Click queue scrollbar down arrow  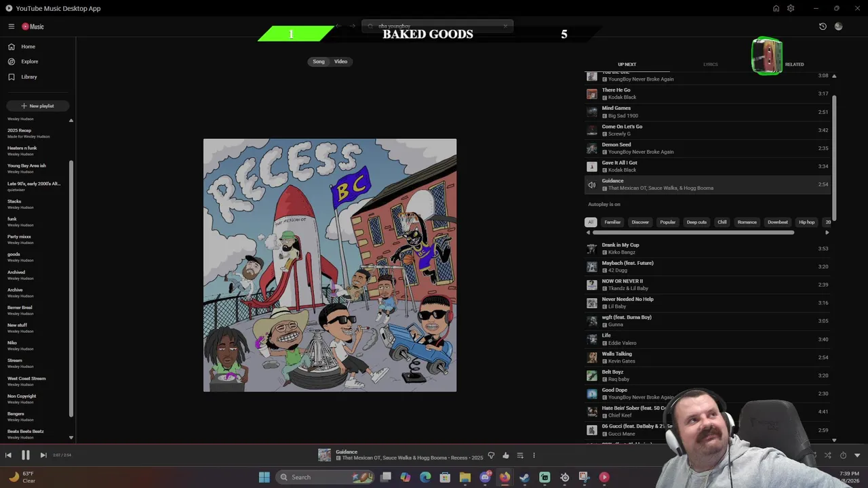pyautogui.click(x=834, y=440)
